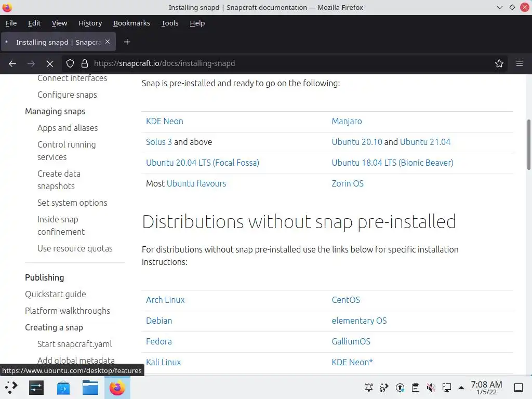Open Set system options in sidebar

(x=72, y=203)
